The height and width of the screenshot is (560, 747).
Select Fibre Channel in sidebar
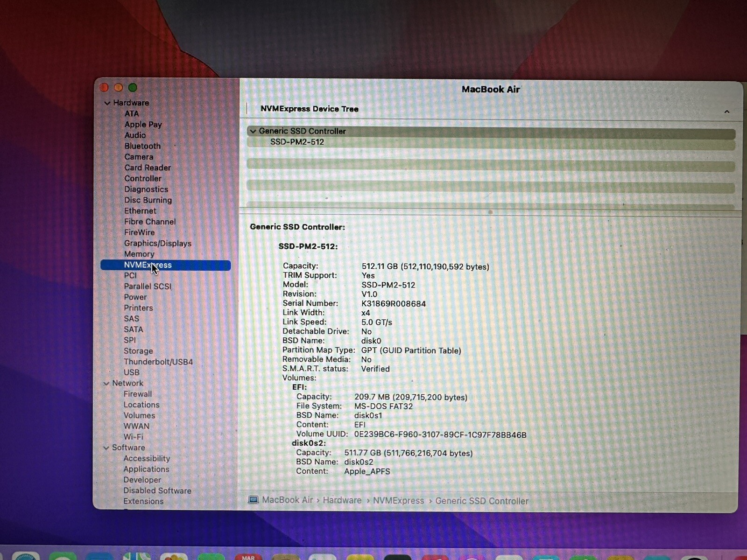click(150, 222)
